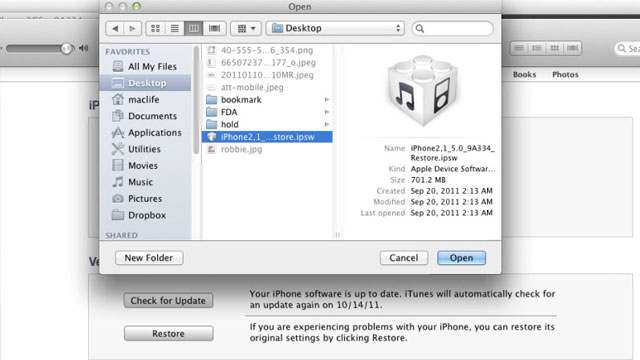Image resolution: width=640 pixels, height=360 pixels.
Task: Click the green zoom window button
Action: coord(136,6)
